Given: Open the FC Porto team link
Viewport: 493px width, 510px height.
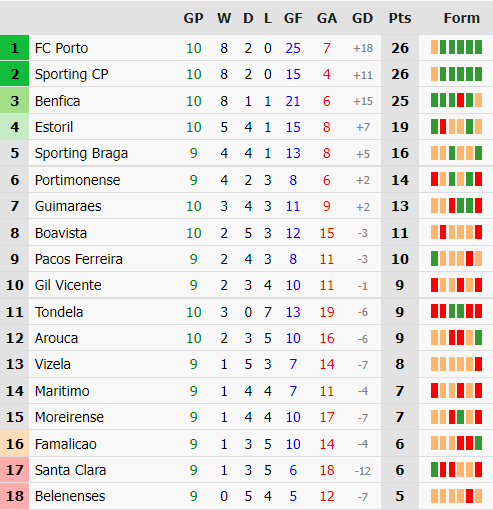Looking at the screenshot, I should coord(61,48).
